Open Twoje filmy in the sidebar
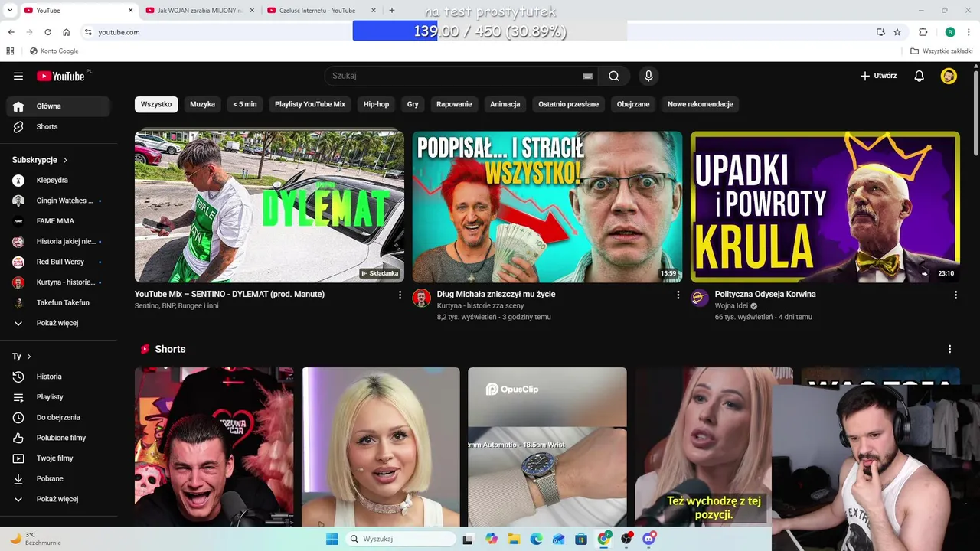This screenshot has width=980, height=551. [58, 458]
